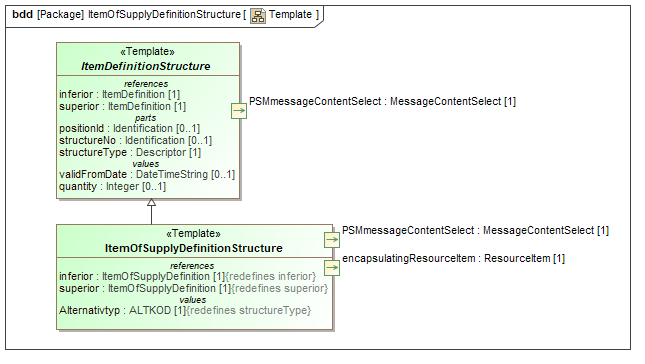Select 'inferior : ItemDefinition [1]' property
Image resolution: width=645 pixels, height=364 pixels.
[x=120, y=95]
